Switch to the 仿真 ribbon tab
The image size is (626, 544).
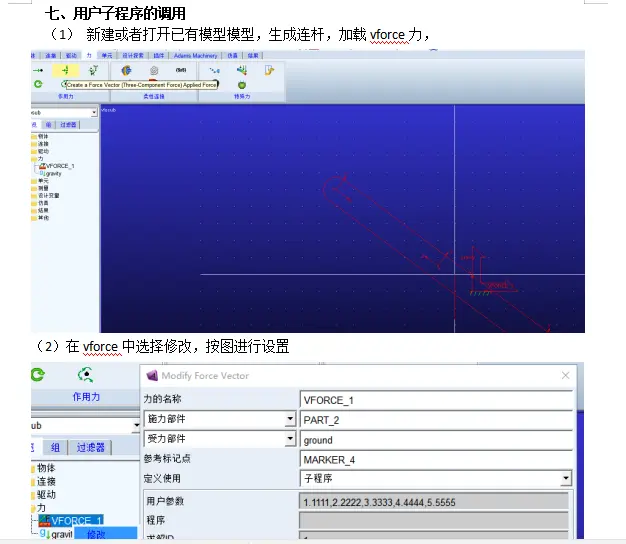click(x=232, y=55)
